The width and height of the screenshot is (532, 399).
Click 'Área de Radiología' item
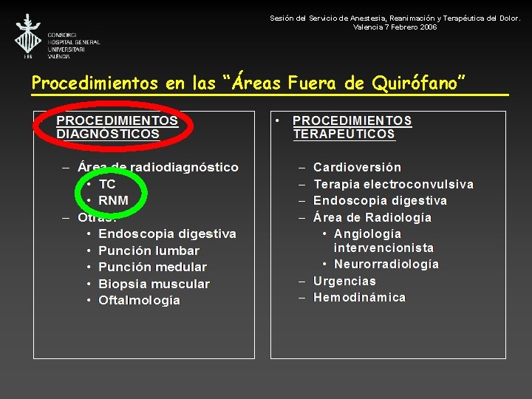[x=372, y=217]
